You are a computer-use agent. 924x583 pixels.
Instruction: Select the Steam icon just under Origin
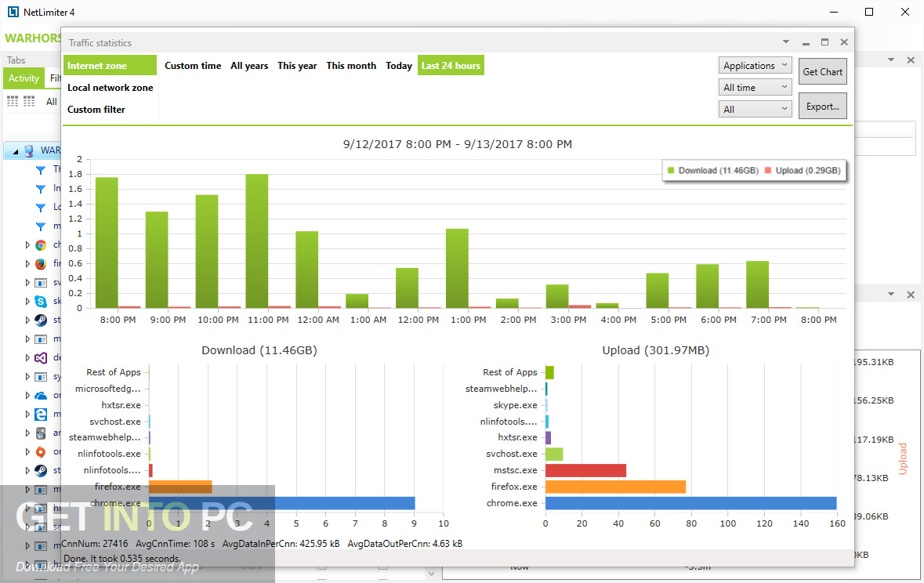pos(41,470)
